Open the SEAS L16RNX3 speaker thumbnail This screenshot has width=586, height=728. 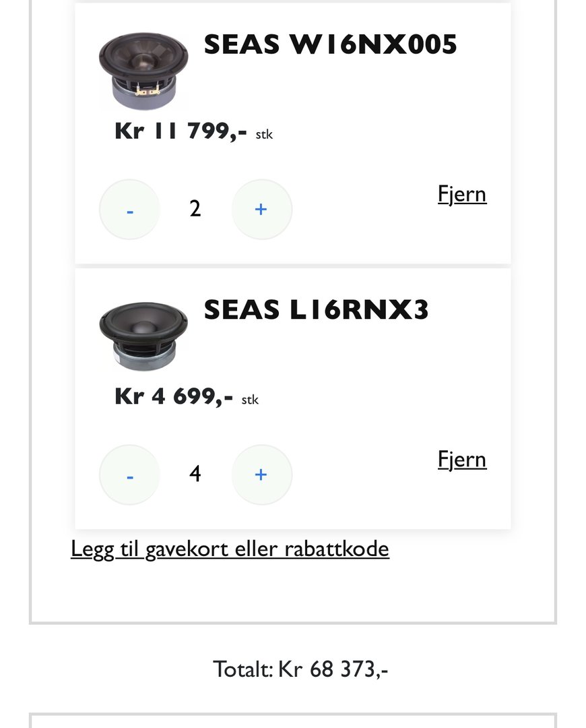[143, 335]
